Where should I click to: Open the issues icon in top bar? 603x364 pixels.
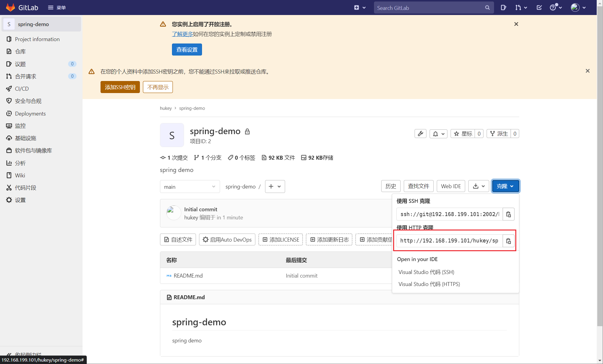click(503, 8)
